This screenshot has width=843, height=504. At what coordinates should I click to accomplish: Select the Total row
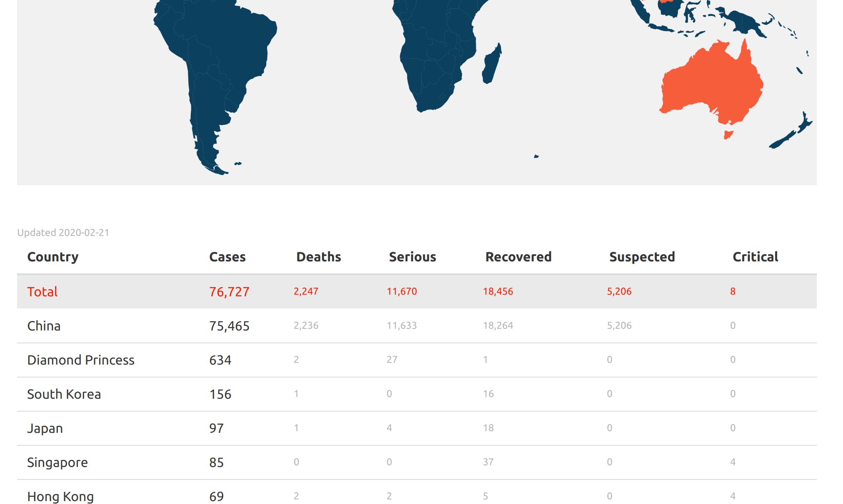pos(42,291)
